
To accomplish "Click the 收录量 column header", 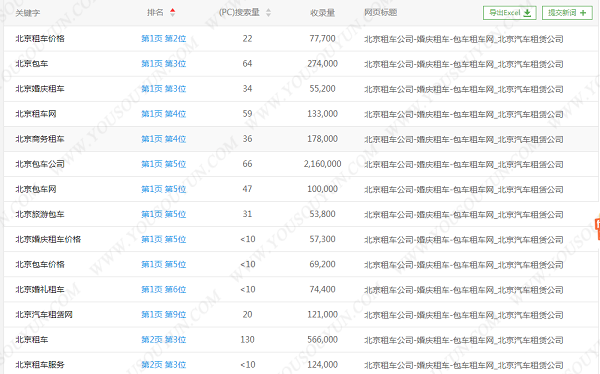I will 323,13.
